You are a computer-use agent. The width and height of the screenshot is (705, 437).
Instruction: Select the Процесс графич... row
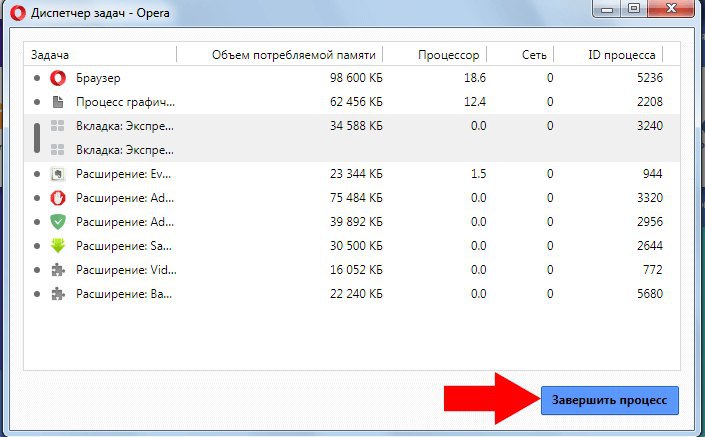click(352, 102)
